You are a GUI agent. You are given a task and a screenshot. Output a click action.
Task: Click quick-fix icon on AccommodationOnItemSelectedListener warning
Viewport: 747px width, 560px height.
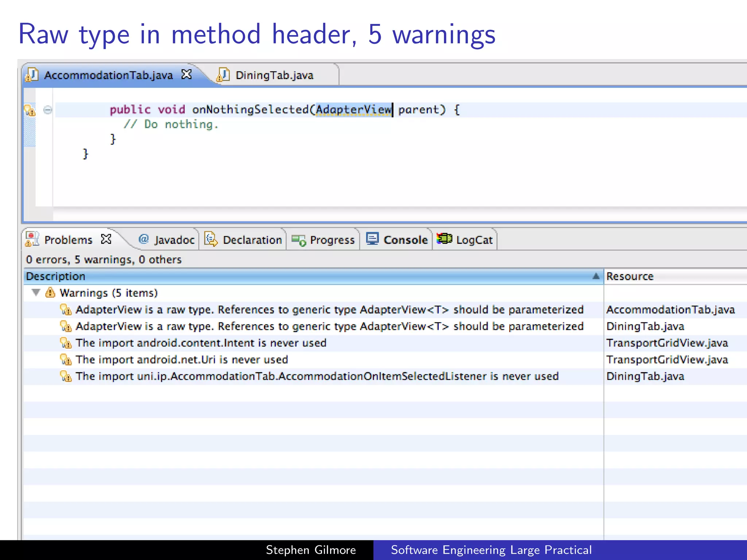click(66, 376)
